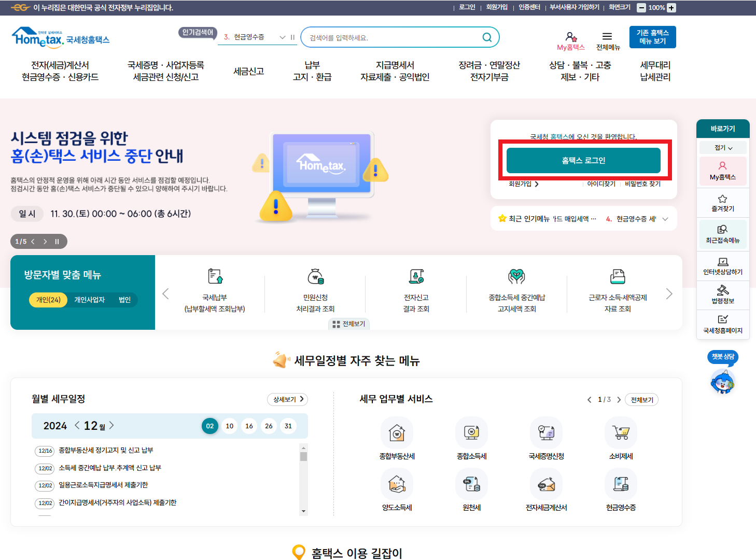Select date 02 in tax calendar
This screenshot has width=756, height=560.
pos(210,426)
